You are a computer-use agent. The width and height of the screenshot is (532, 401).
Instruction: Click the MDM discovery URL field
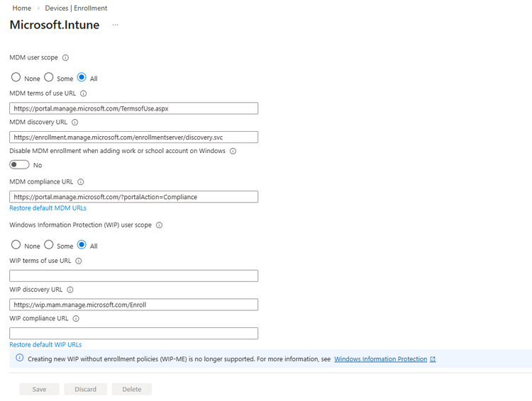coord(133,137)
